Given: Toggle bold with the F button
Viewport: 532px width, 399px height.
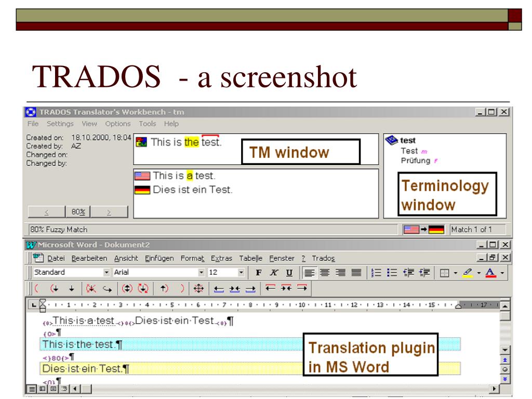Looking at the screenshot, I should click(x=259, y=272).
